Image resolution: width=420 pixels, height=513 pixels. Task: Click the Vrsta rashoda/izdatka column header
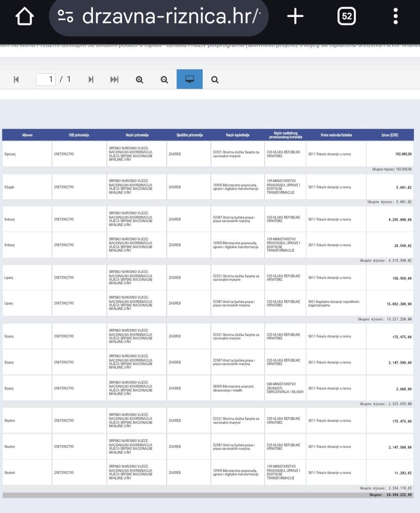[x=336, y=135]
